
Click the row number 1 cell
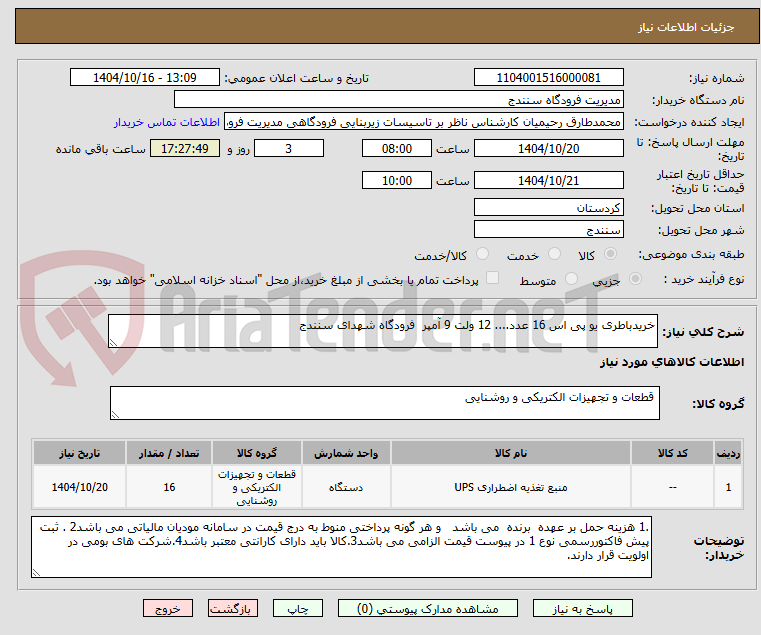point(728,487)
